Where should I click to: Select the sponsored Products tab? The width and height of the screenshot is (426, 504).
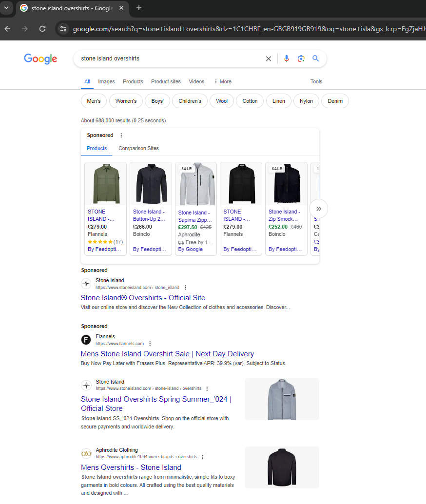pyautogui.click(x=97, y=149)
